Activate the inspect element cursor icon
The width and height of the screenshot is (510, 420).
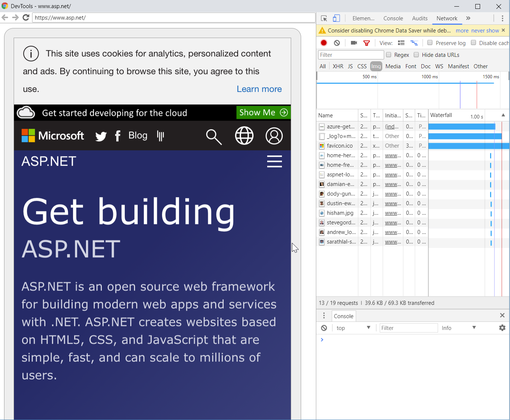pyautogui.click(x=324, y=18)
